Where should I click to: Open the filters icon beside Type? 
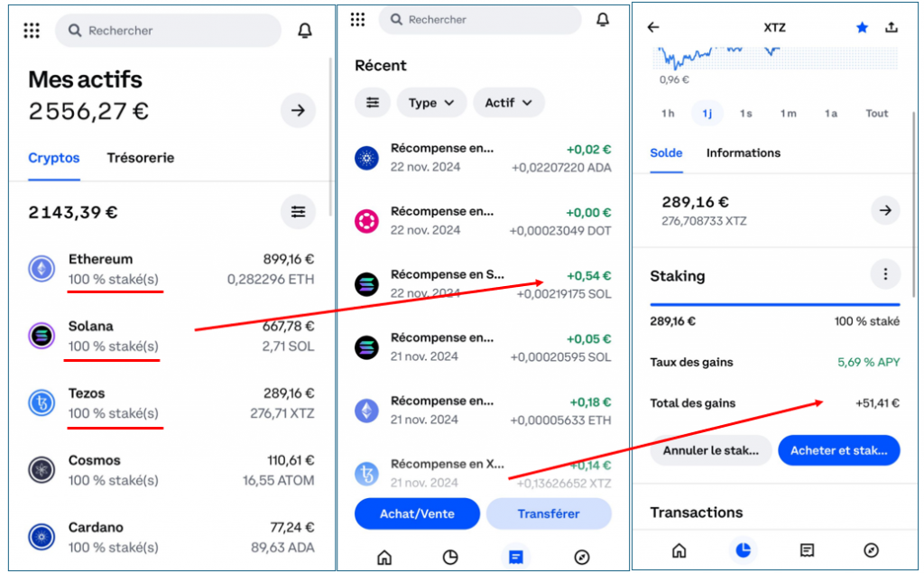coord(373,103)
